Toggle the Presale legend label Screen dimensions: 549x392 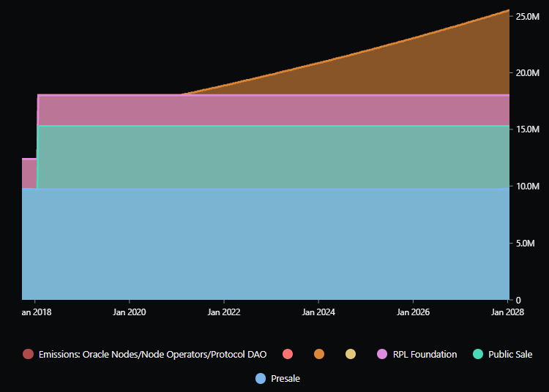[x=285, y=378]
